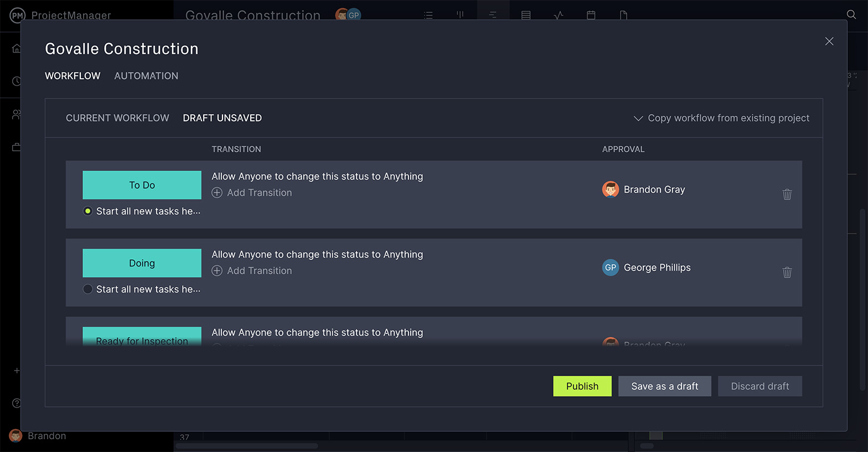
Task: Expand Copy workflow from existing project
Action: 721,118
